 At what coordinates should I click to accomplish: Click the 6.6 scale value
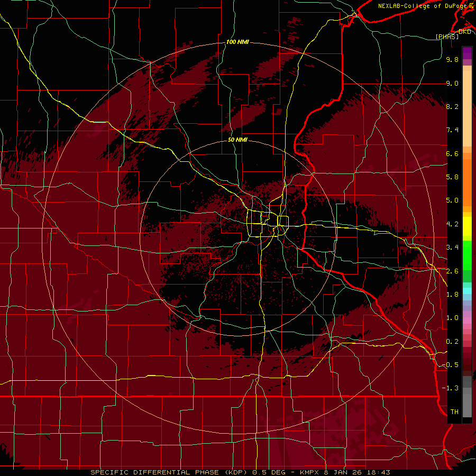pyautogui.click(x=452, y=153)
